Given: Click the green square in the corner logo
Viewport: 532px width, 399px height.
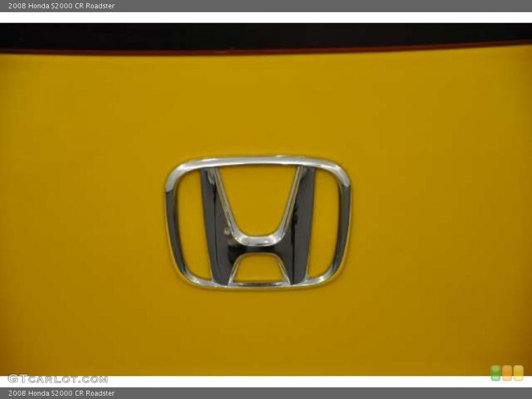Looking at the screenshot, I should (x=495, y=373).
